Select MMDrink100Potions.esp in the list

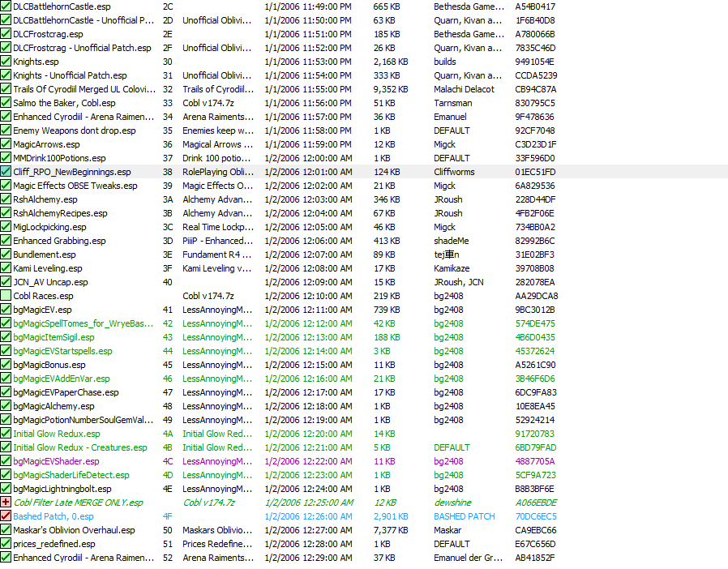[x=59, y=158]
